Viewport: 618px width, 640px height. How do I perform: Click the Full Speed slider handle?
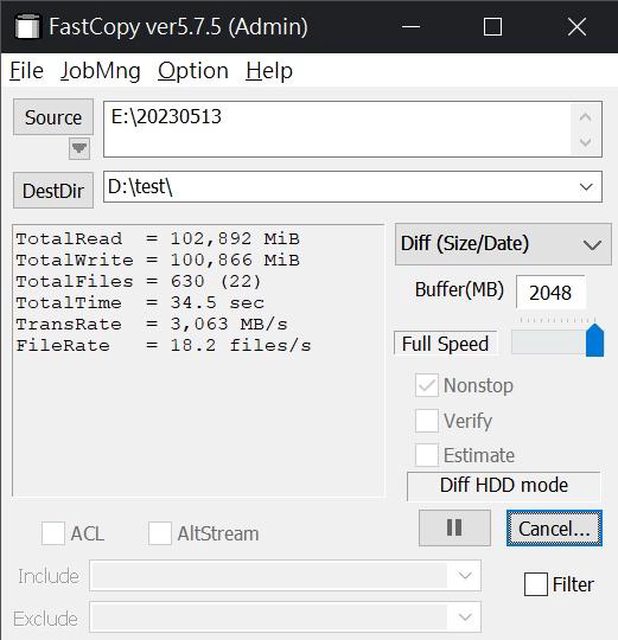(594, 339)
